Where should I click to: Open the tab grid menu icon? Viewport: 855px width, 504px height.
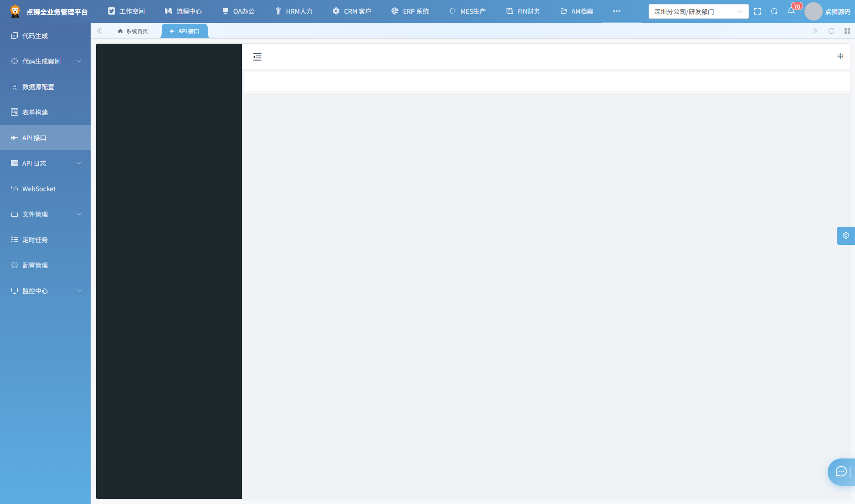click(847, 31)
